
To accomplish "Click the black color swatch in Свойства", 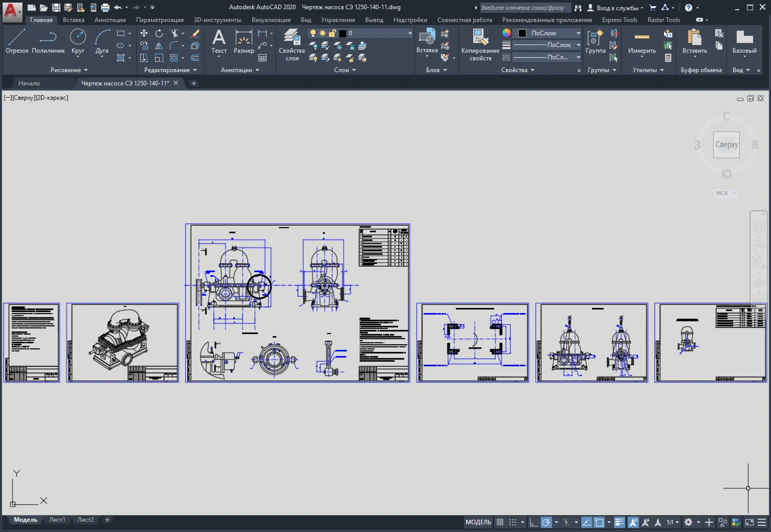I will (x=522, y=33).
